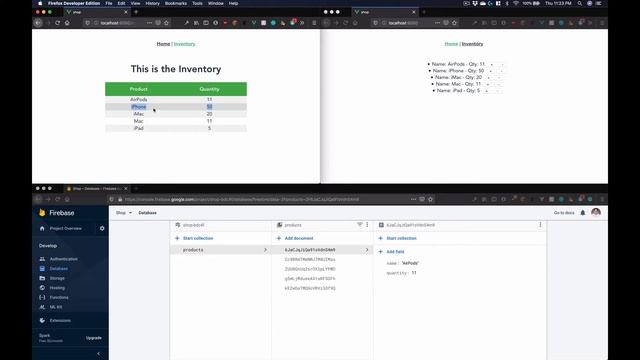Click Start collection in the document panel
Image resolution: width=640 pixels, height=360 pixels.
click(397, 238)
